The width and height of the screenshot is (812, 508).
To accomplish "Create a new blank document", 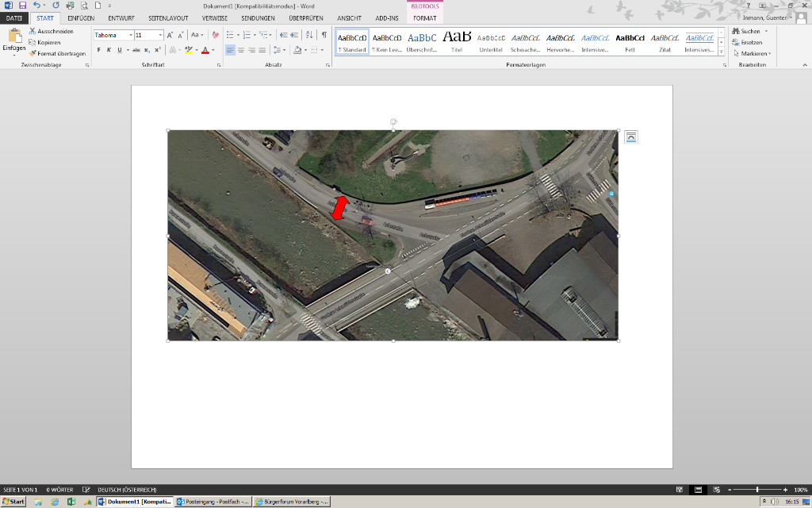I will 98,6.
